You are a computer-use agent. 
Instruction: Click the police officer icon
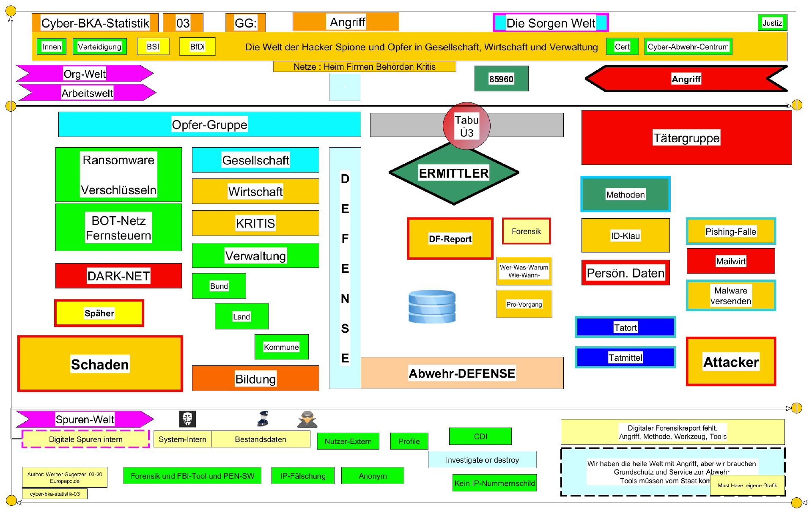point(263,419)
